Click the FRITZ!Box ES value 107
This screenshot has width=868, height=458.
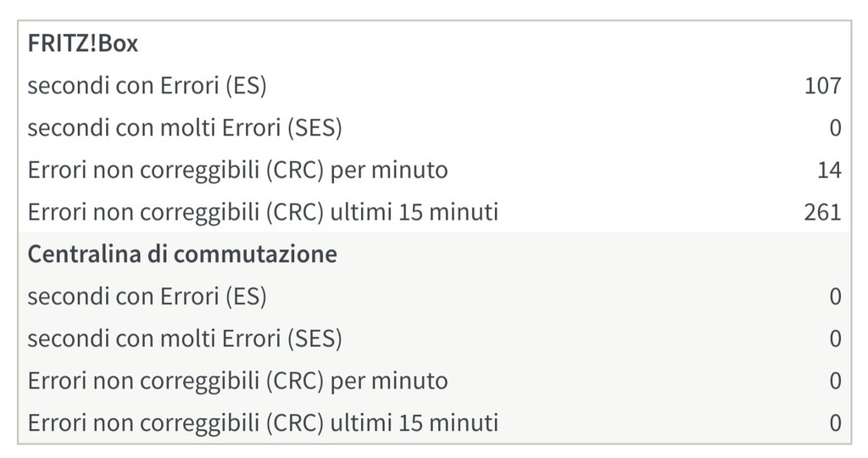pyautogui.click(x=822, y=86)
